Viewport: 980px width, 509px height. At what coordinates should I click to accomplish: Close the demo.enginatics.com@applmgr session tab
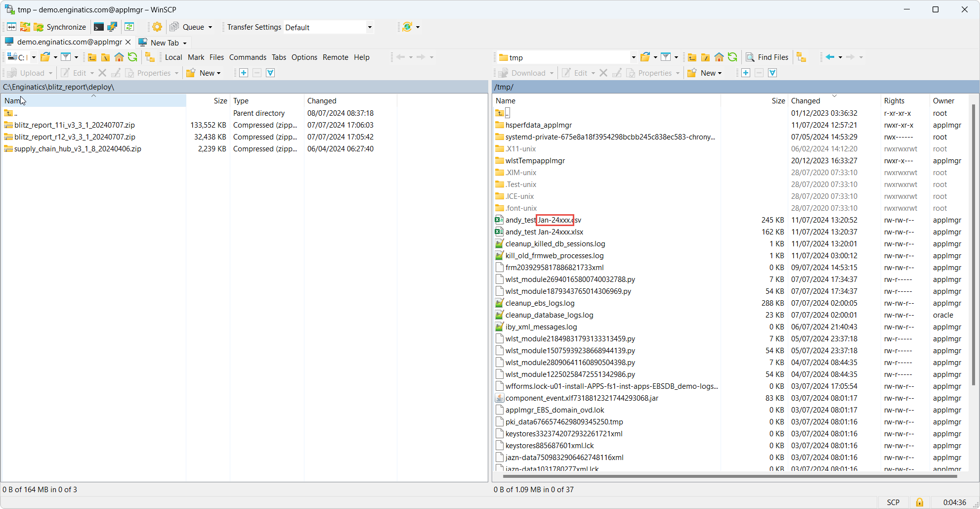coord(128,42)
